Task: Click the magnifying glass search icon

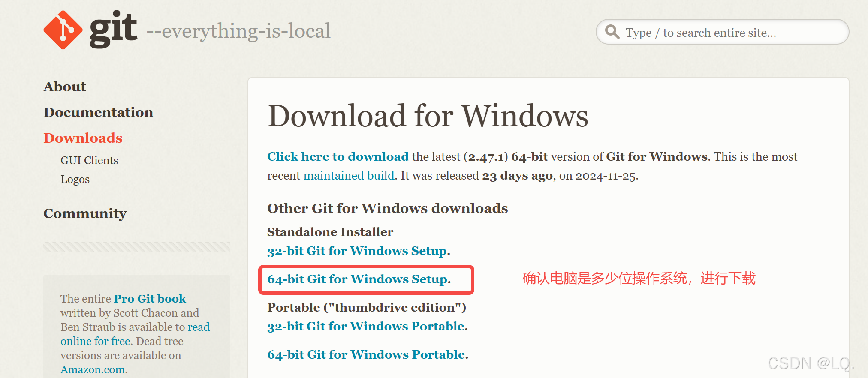Action: pos(612,32)
